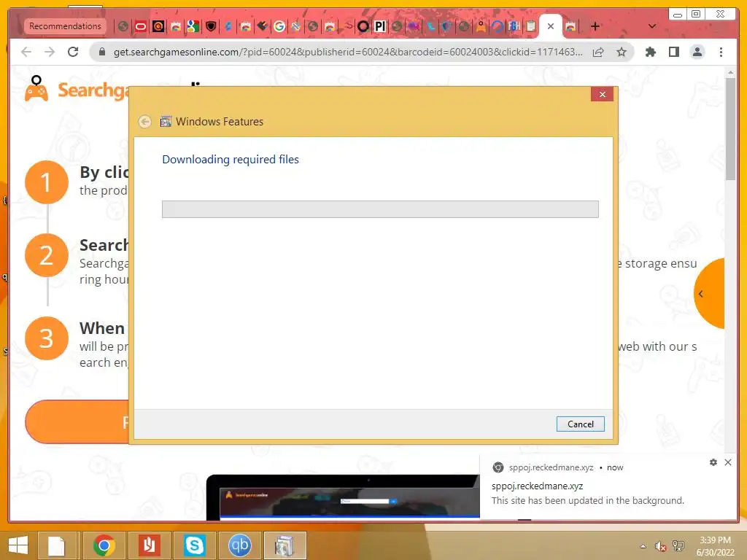This screenshot has height=560, width=747.
Task: Select the tab right of the active tab
Action: pyautogui.click(x=570, y=26)
